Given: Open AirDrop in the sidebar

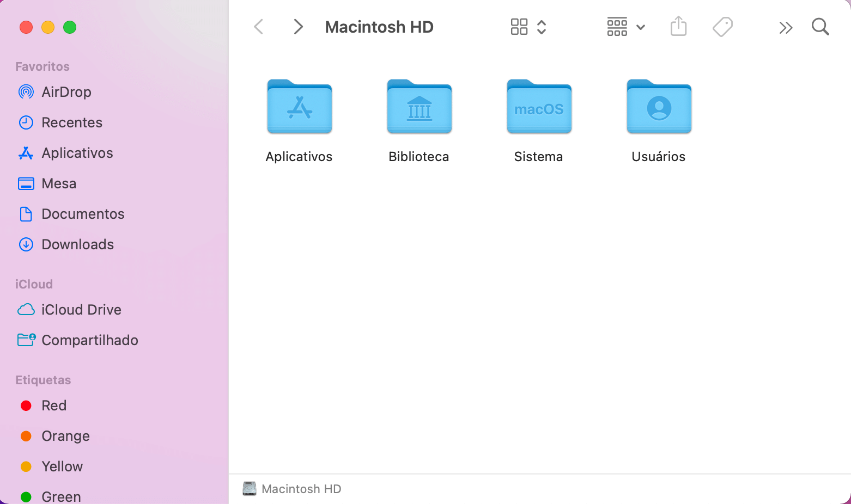Looking at the screenshot, I should [x=66, y=92].
